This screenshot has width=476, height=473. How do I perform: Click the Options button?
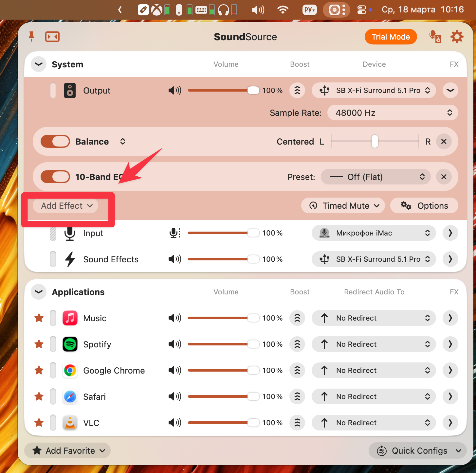[424, 206]
